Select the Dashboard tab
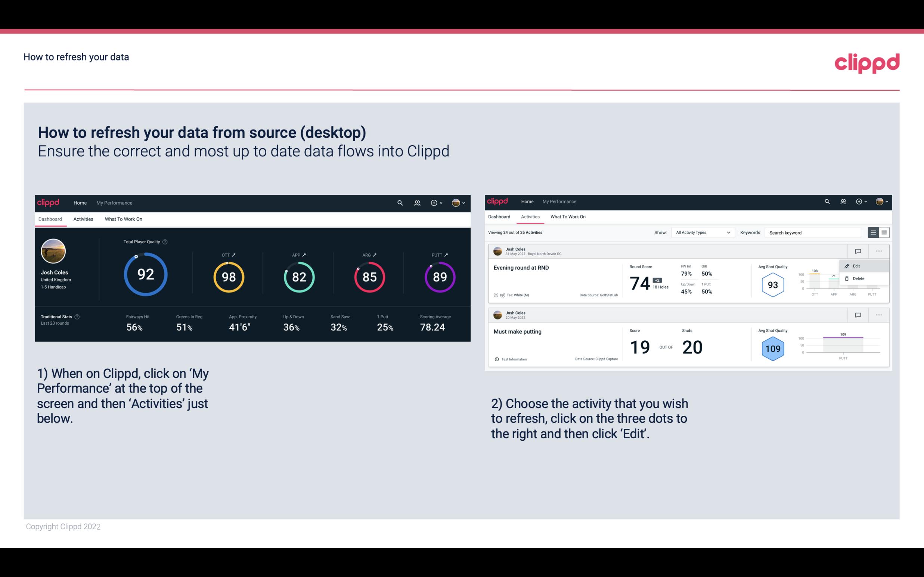 point(50,219)
